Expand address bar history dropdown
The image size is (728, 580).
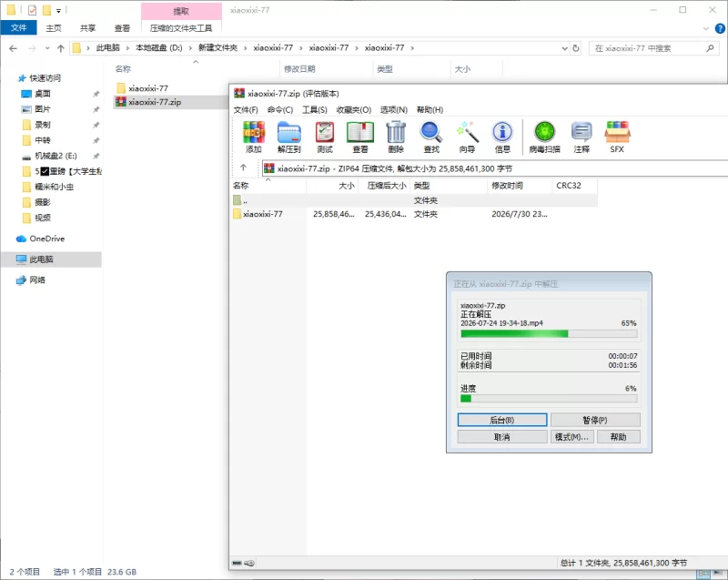564,48
